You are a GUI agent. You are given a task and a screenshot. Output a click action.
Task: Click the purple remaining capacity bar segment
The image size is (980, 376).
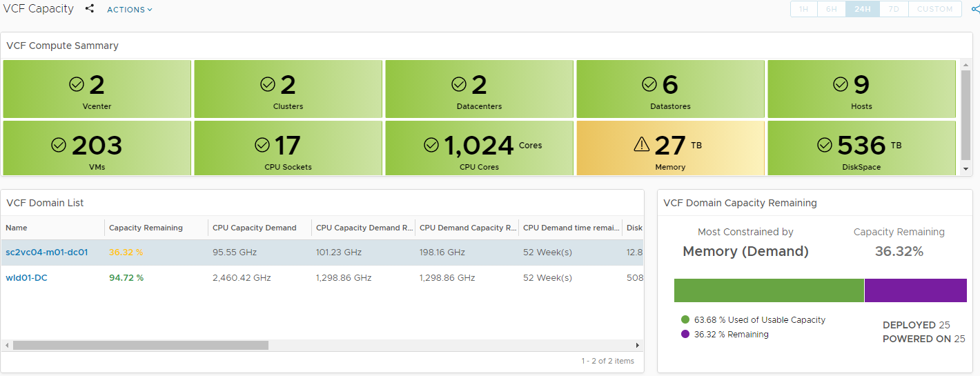click(x=915, y=290)
